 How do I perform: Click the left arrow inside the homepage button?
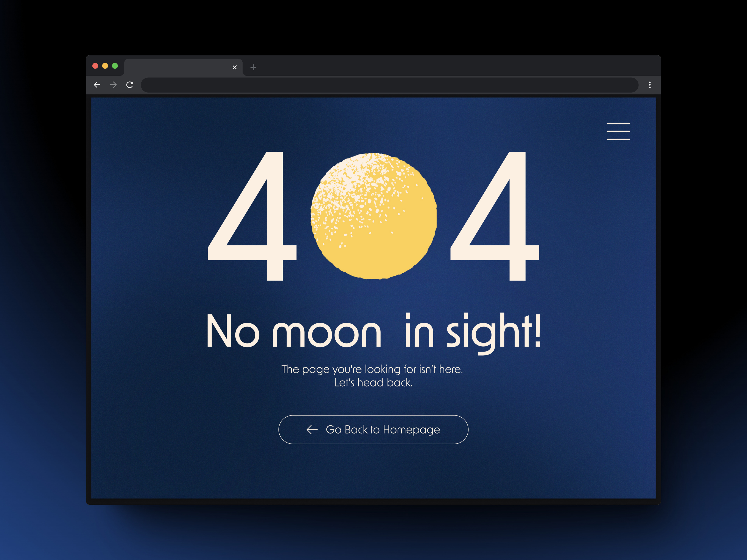[312, 429]
